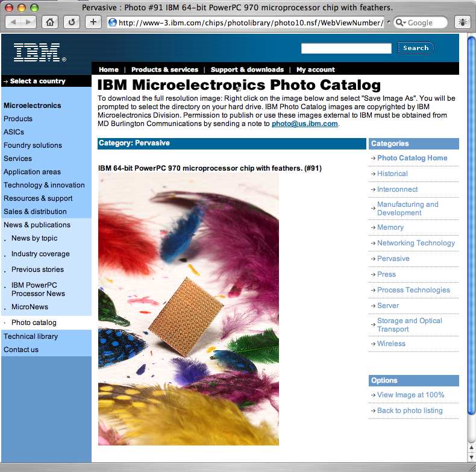Click the browser Forward arrow button
The height and width of the screenshot is (472, 476).
coord(28,22)
